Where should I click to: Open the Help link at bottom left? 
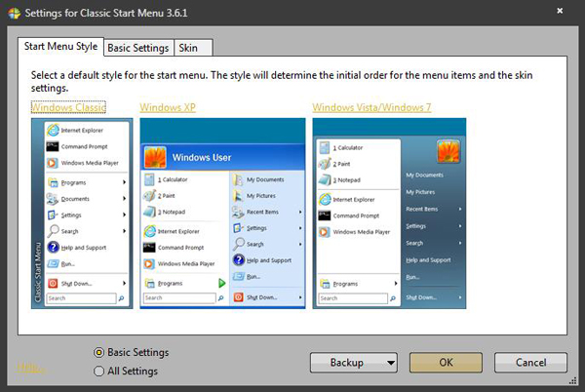(30, 368)
